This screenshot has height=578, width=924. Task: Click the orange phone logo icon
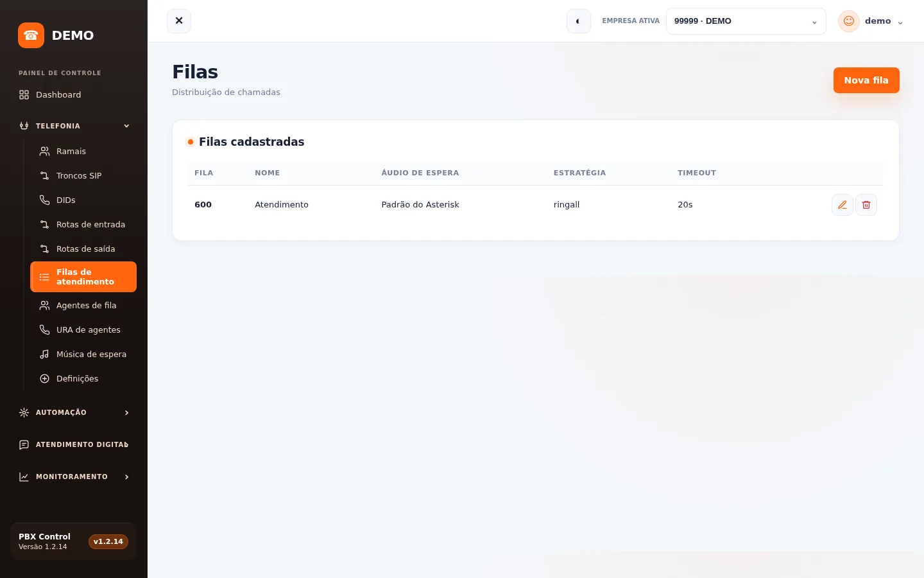click(31, 35)
